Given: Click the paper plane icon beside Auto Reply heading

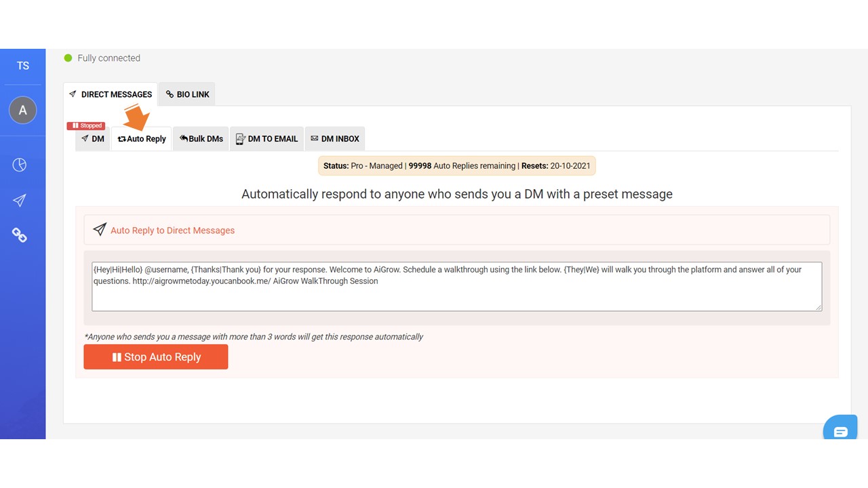Looking at the screenshot, I should pyautogui.click(x=100, y=230).
